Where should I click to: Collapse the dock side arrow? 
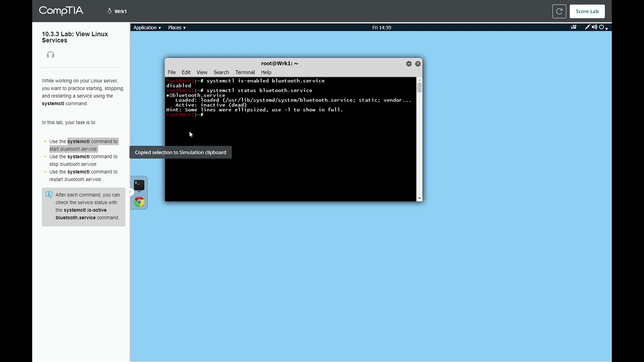coord(130,192)
